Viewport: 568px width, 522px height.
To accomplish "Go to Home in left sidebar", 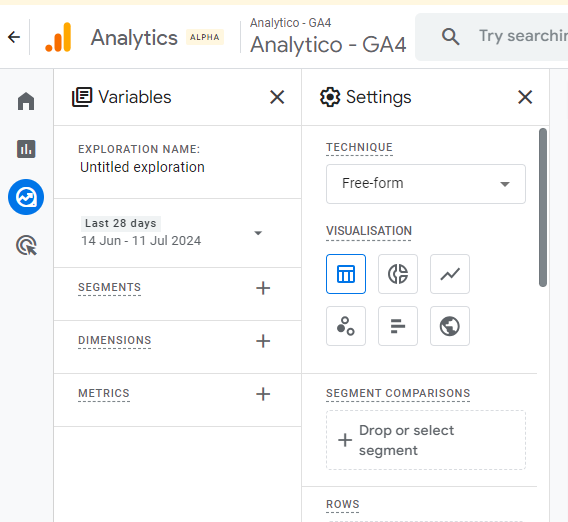I will point(26,101).
